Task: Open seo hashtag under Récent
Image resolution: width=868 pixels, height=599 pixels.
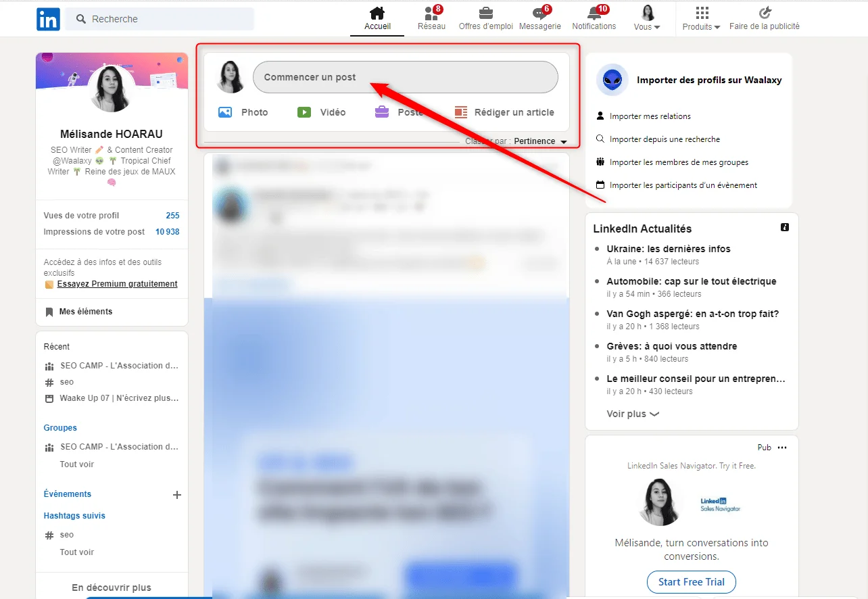Action: [59, 382]
